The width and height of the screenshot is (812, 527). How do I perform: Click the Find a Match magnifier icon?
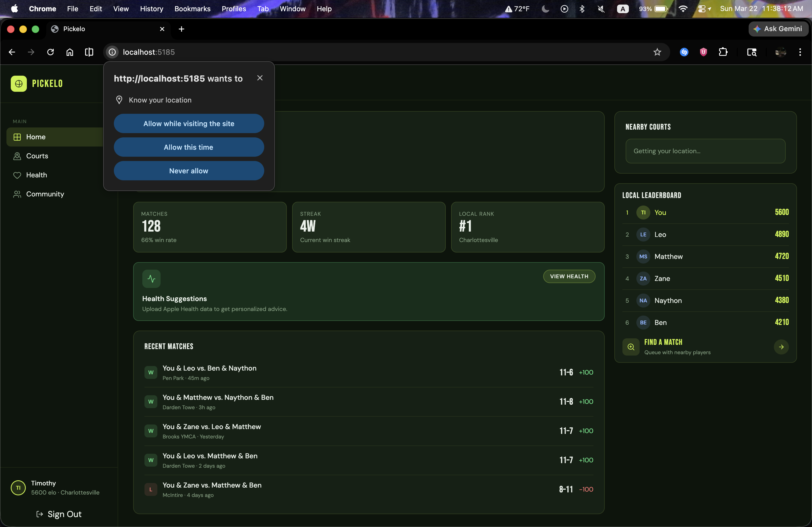point(631,347)
